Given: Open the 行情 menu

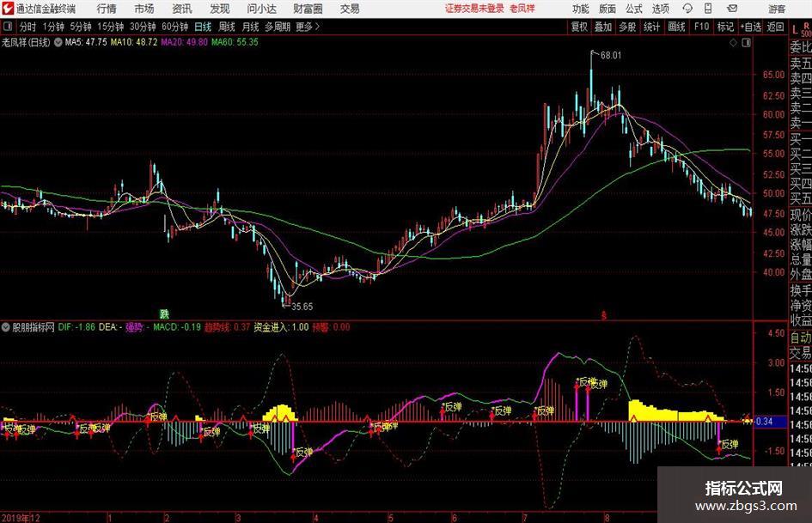Looking at the screenshot, I should tap(107, 9).
